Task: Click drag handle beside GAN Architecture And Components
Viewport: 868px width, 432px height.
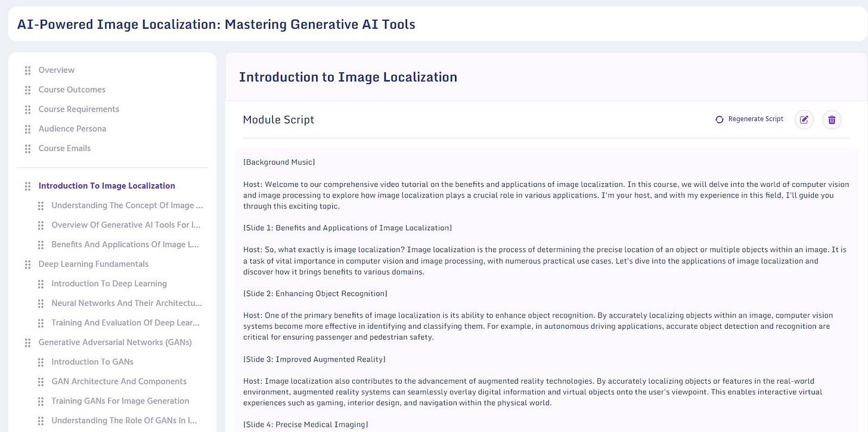Action: pos(41,382)
